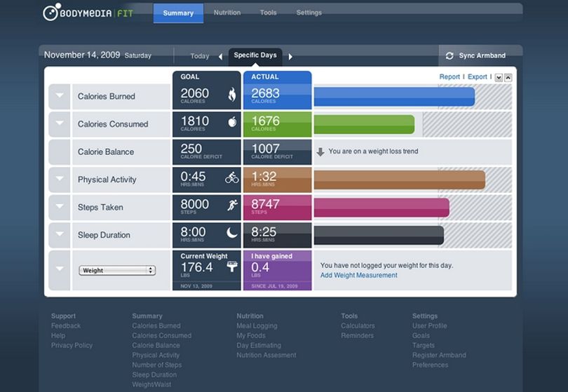Click the Sync Armband refresh icon

tap(449, 56)
